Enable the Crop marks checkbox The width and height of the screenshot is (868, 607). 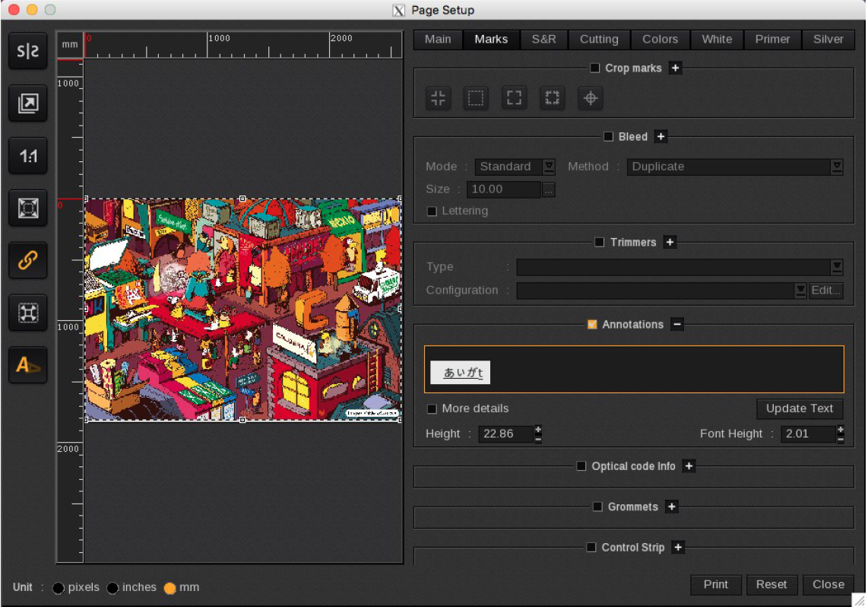[x=595, y=68]
